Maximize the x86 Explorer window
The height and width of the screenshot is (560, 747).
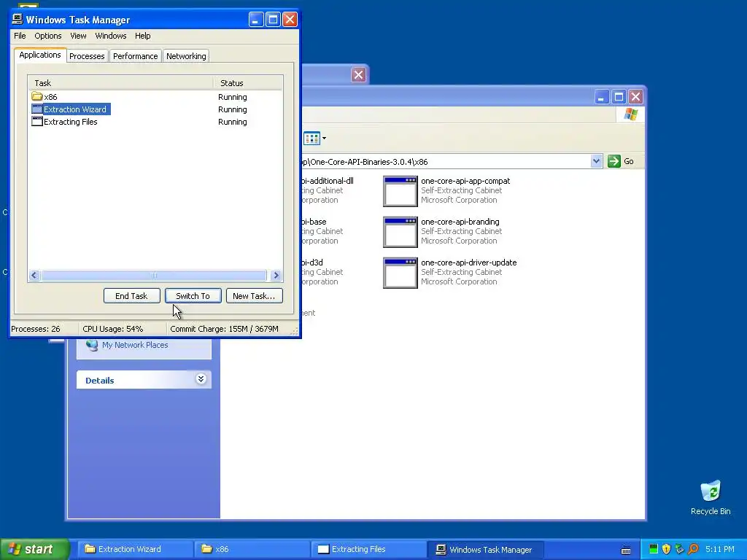[619, 97]
